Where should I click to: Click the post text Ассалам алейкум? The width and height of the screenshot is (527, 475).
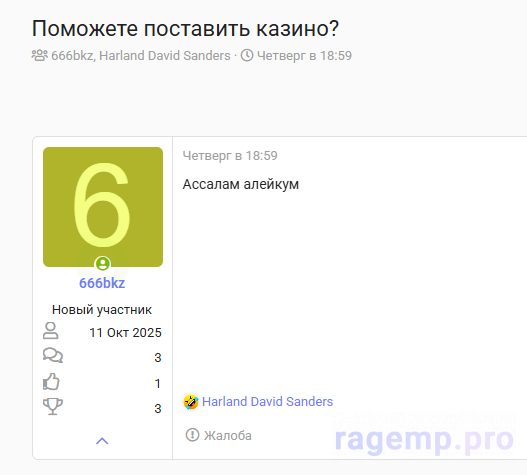click(241, 184)
